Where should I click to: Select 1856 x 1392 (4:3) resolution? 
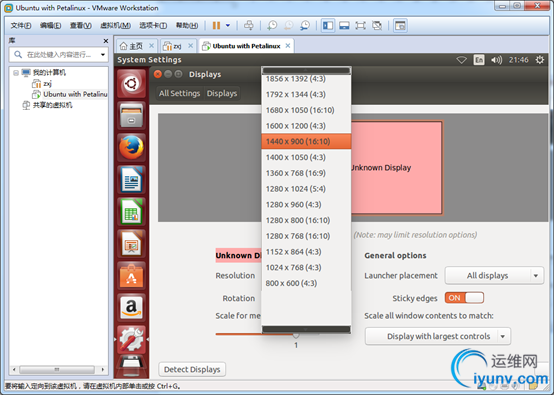(306, 79)
